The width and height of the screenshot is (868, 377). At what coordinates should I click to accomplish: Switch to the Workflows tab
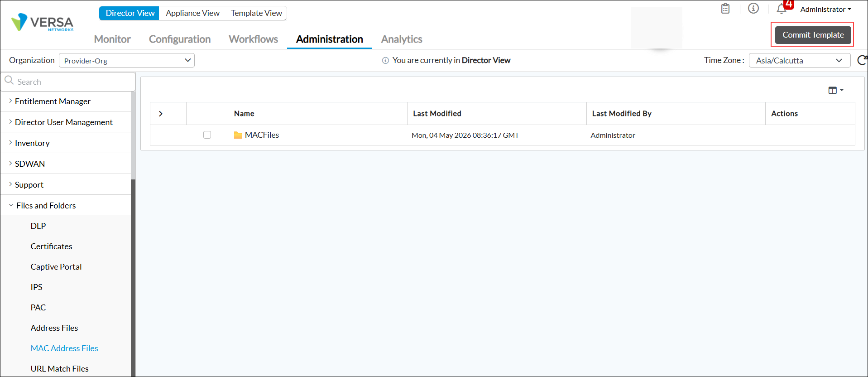tap(253, 39)
